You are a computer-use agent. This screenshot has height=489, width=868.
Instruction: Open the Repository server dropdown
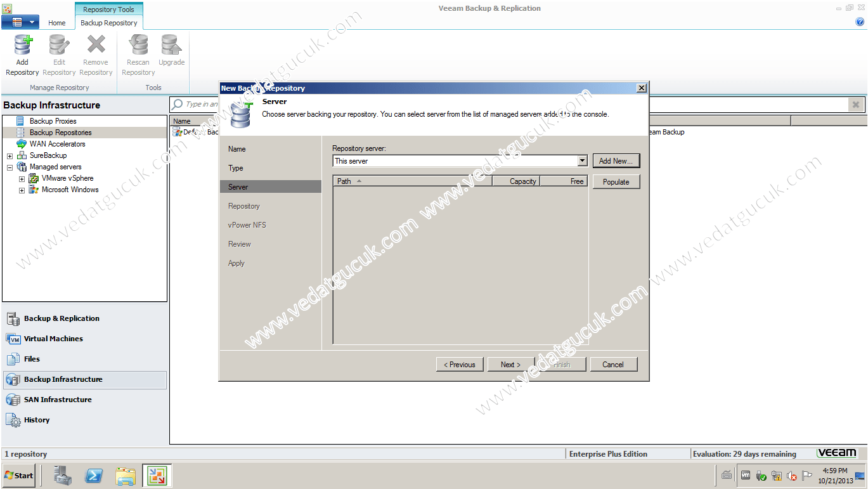tap(582, 161)
